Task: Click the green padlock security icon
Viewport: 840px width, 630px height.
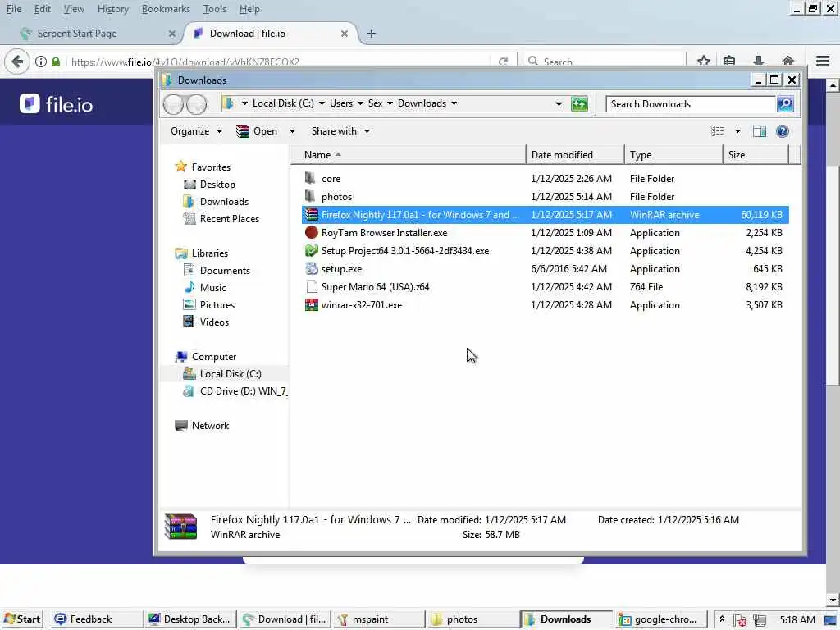Action: coord(56,62)
